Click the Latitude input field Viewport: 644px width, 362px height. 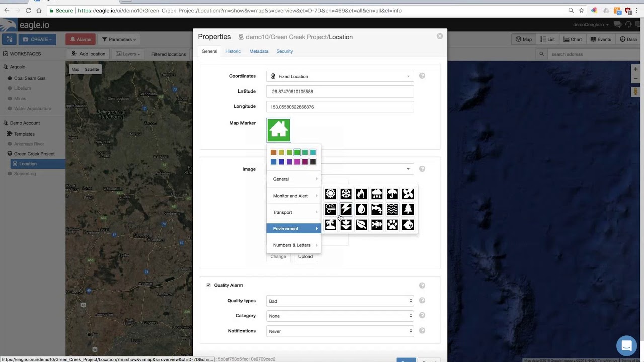coord(340,92)
